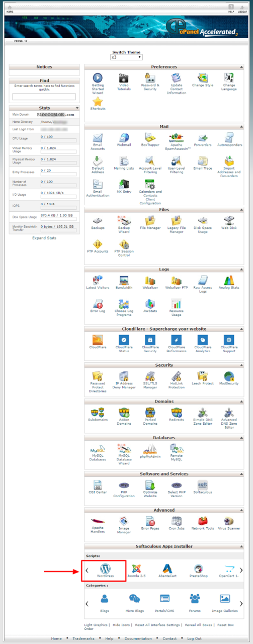Image resolution: width=253 pixels, height=644 pixels.
Task: Open Video Tutorials icon
Action: pyautogui.click(x=124, y=78)
